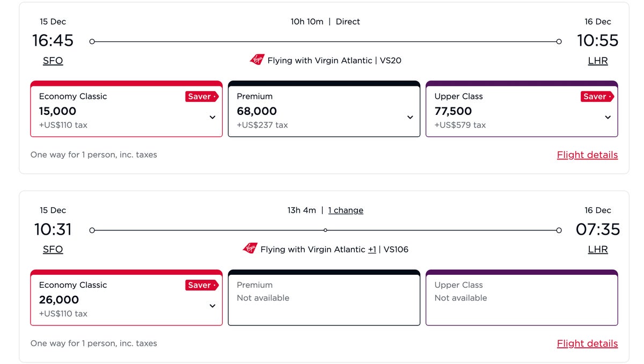Open Flight details for the VS20 flight
The width and height of the screenshot is (644, 364).
point(587,155)
